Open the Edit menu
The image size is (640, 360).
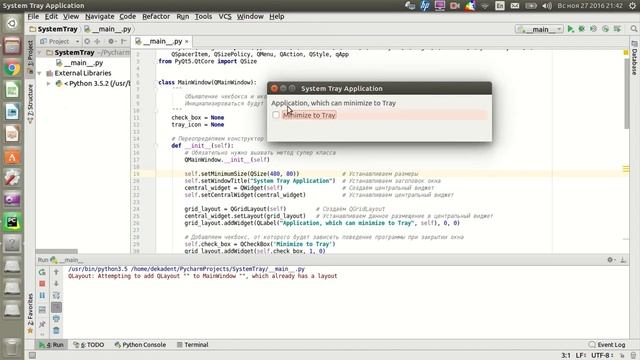[x=51, y=16]
